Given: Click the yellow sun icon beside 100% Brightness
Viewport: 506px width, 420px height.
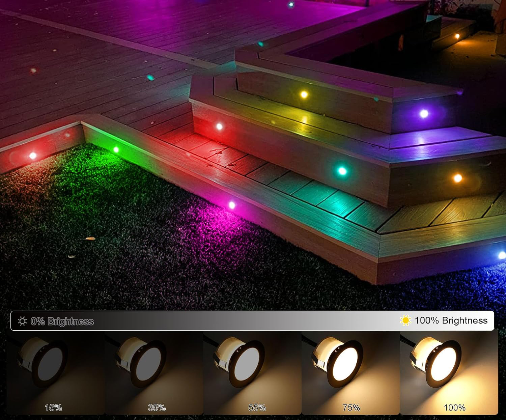Looking at the screenshot, I should [x=405, y=320].
